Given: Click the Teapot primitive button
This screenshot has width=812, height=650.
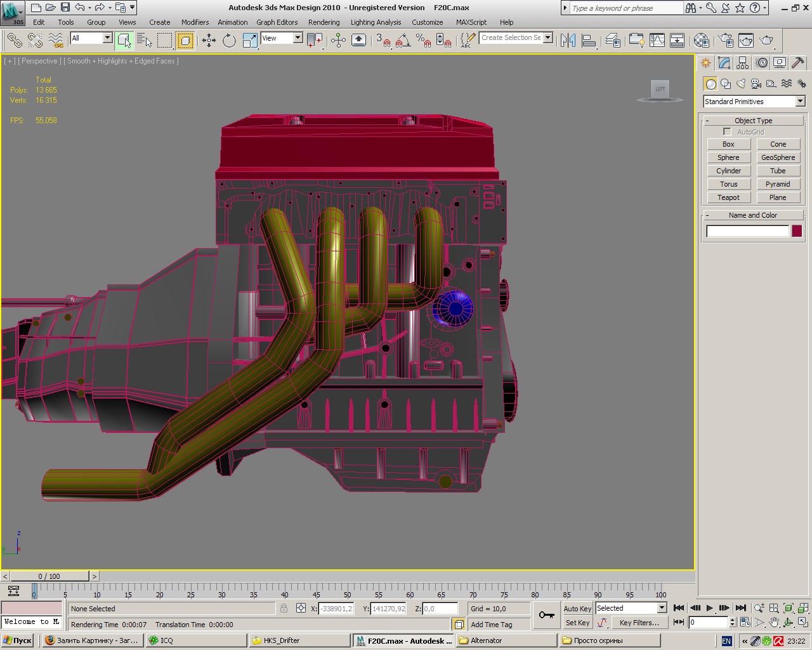Looking at the screenshot, I should click(x=728, y=197).
